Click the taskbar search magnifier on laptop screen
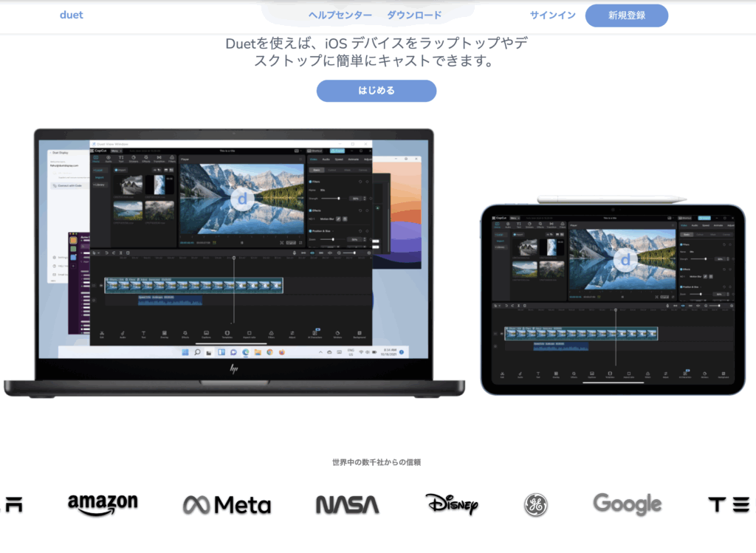This screenshot has height=553, width=756. click(197, 353)
